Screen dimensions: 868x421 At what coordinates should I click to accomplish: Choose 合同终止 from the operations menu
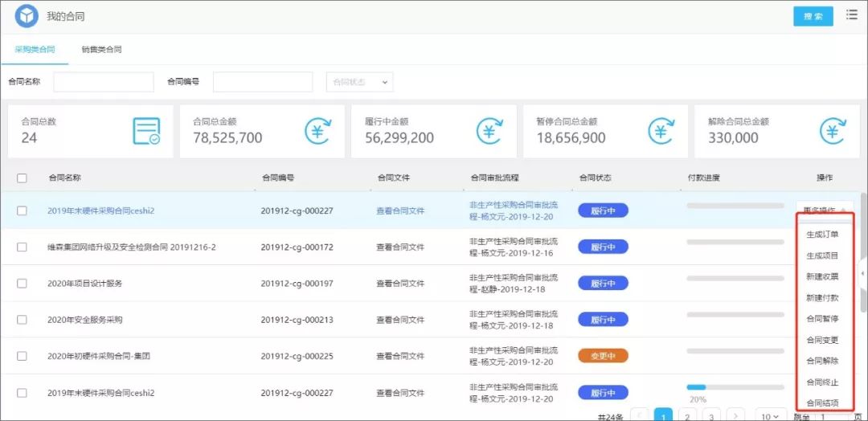click(823, 382)
